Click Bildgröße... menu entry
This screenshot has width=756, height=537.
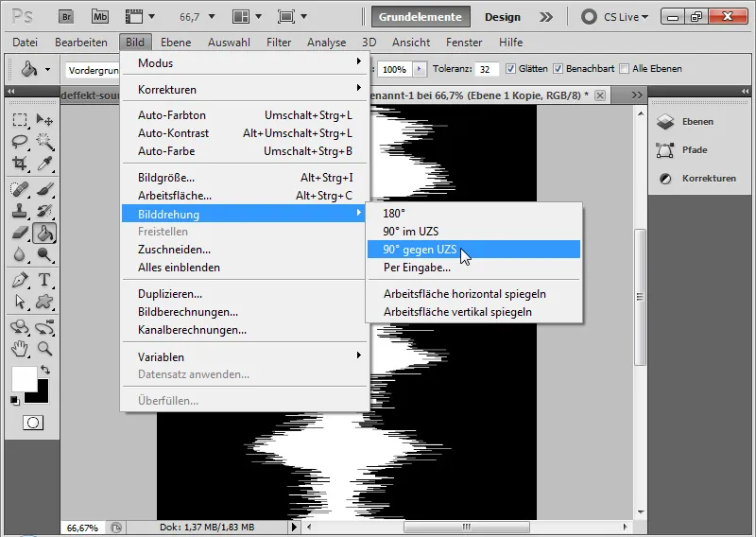click(x=245, y=178)
